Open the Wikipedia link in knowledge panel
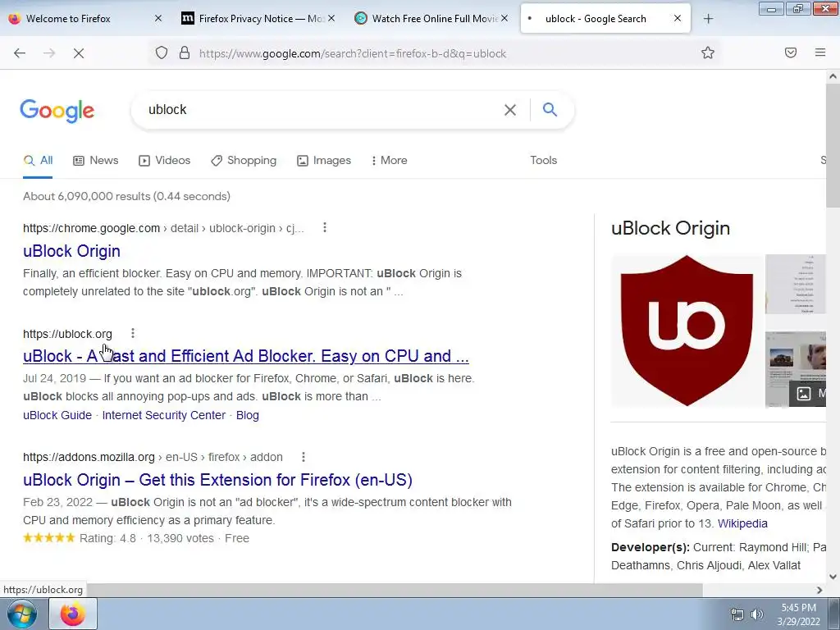Viewport: 840px width, 630px height. tap(742, 523)
